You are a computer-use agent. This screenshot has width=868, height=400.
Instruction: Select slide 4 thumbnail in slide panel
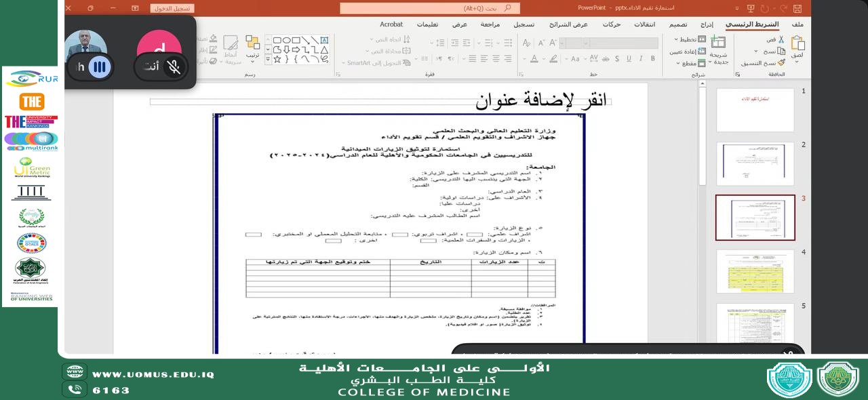click(755, 271)
